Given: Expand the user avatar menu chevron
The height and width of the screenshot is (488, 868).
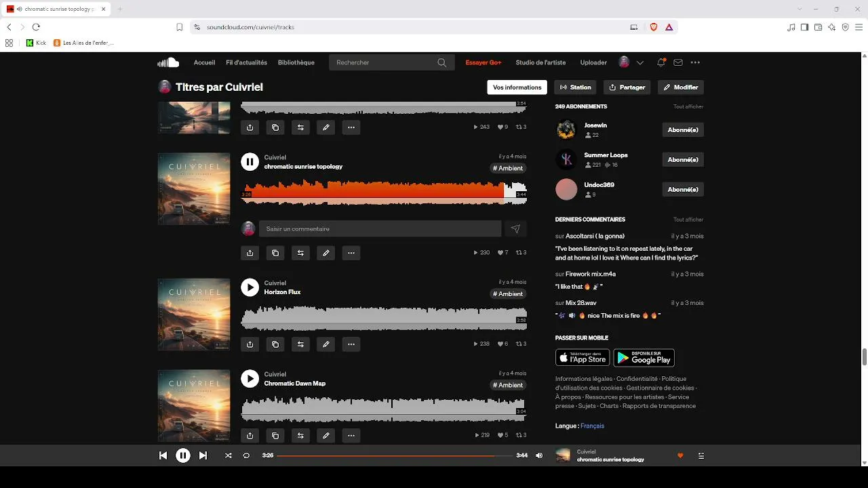Looking at the screenshot, I should (x=640, y=62).
